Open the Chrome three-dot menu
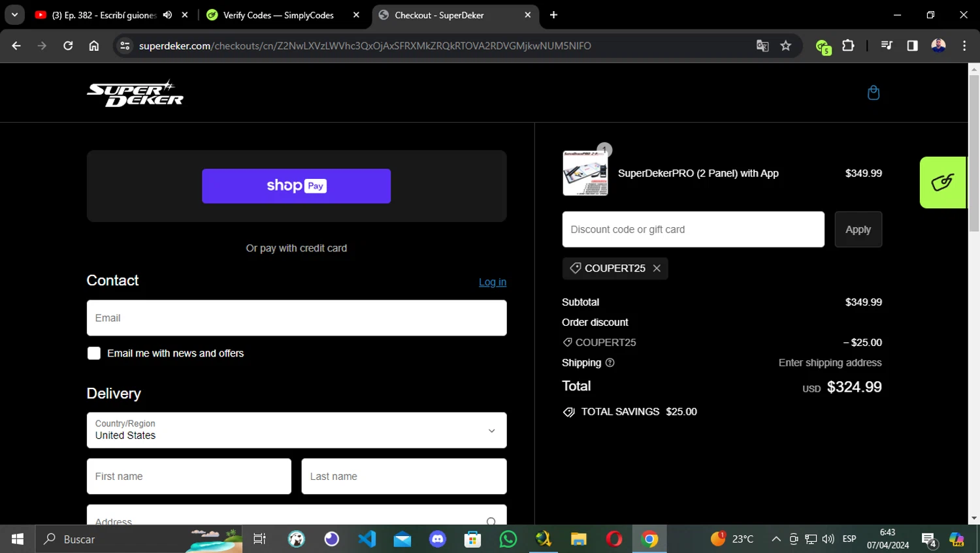The height and width of the screenshot is (553, 980). [x=964, y=46]
